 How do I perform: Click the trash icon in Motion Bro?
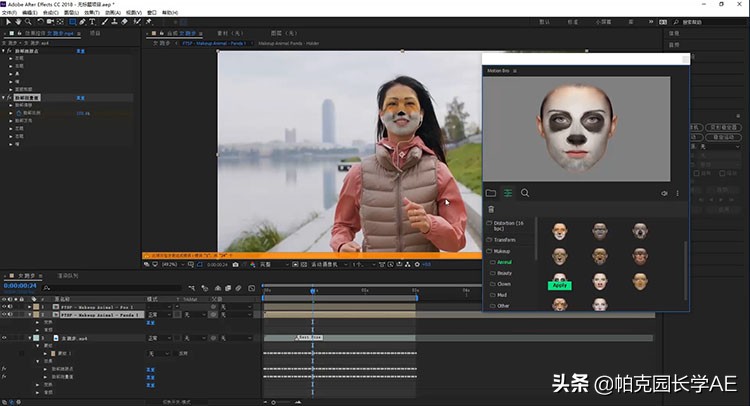pos(491,209)
